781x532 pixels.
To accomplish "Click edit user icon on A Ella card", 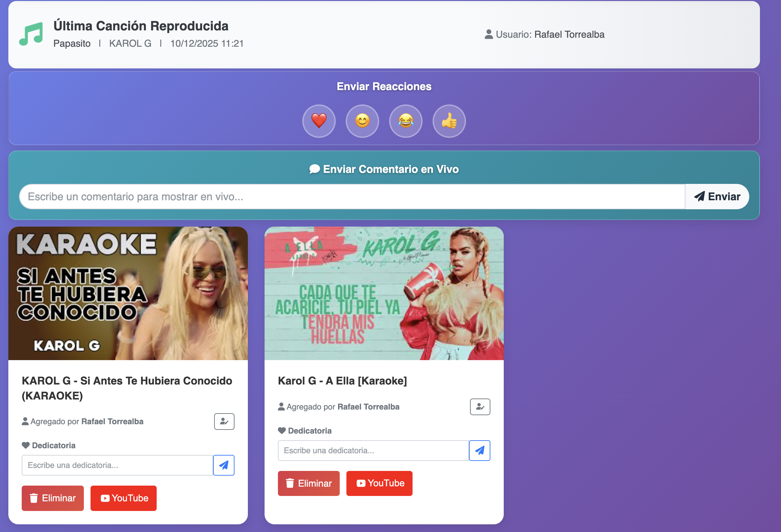I will click(x=480, y=407).
